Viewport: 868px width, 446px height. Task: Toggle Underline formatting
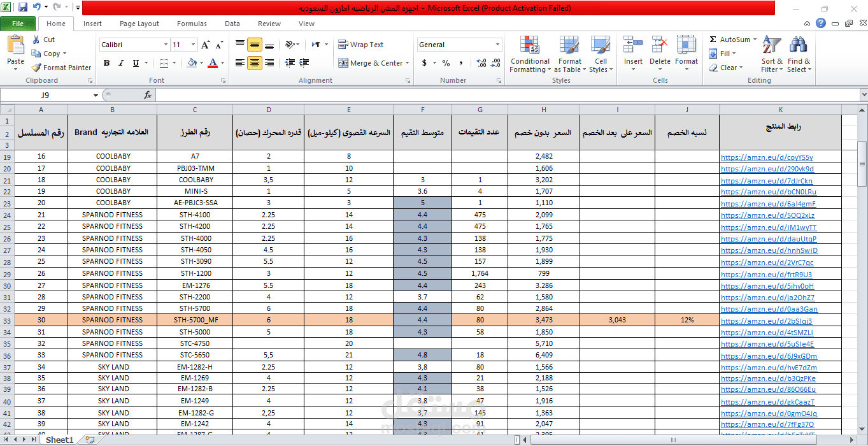(136, 63)
